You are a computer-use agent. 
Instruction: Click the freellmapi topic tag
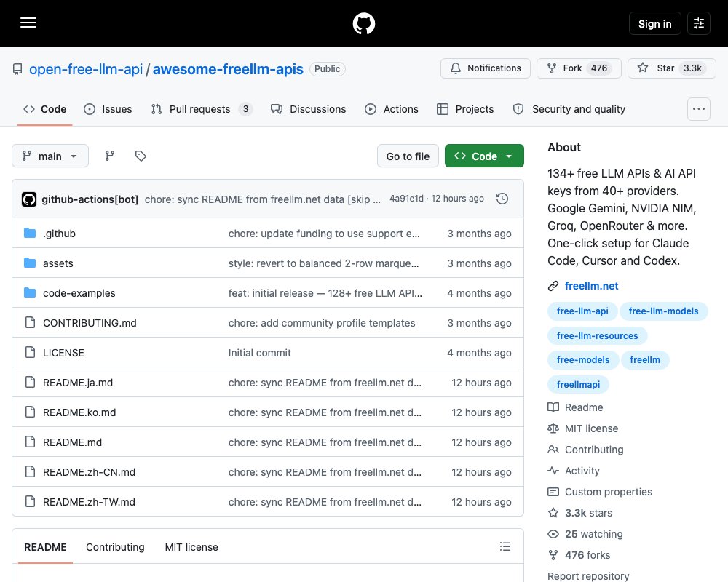coord(578,384)
